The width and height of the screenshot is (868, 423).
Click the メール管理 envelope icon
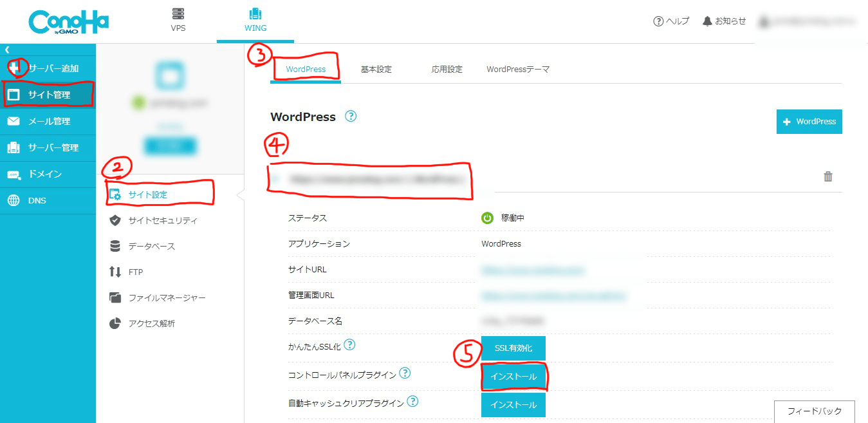click(14, 121)
